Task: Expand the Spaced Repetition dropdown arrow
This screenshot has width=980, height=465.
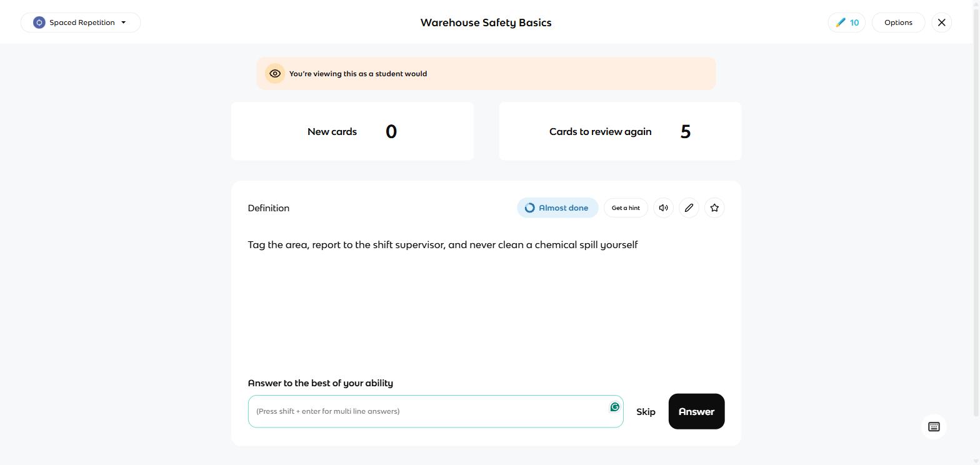Action: point(123,22)
